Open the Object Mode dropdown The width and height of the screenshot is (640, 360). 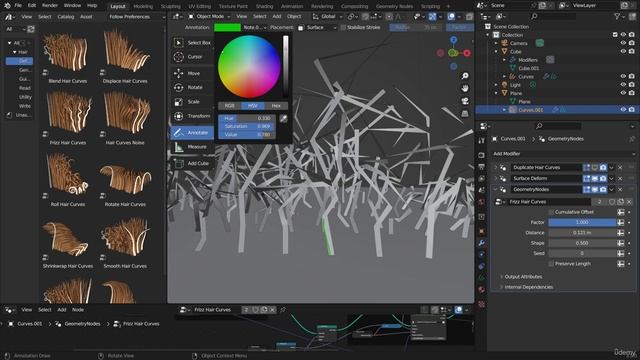(x=209, y=16)
